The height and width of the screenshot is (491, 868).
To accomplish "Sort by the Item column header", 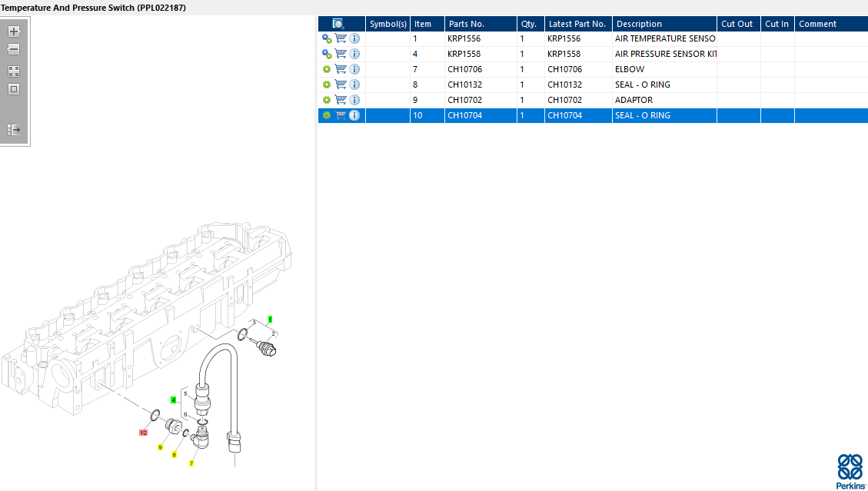I will 427,24.
